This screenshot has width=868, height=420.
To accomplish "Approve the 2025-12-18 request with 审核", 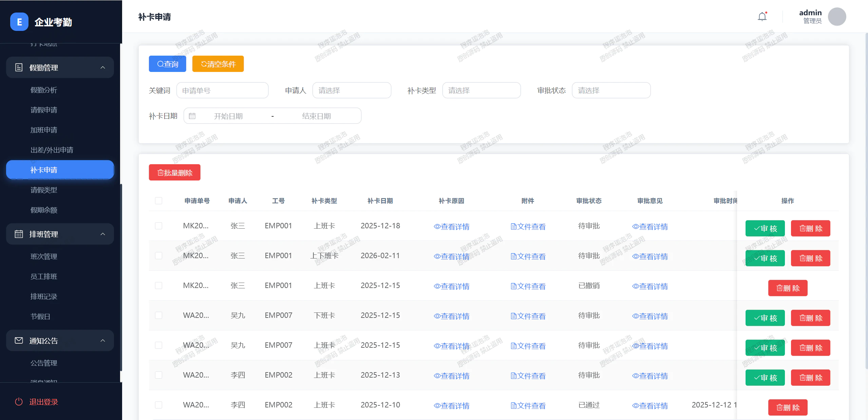I will pos(765,228).
